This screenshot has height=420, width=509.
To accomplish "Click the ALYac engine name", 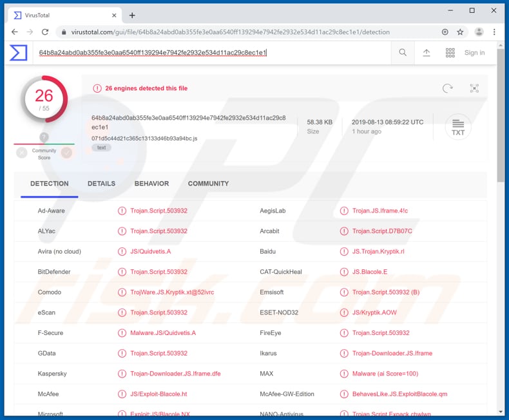I will [46, 231].
